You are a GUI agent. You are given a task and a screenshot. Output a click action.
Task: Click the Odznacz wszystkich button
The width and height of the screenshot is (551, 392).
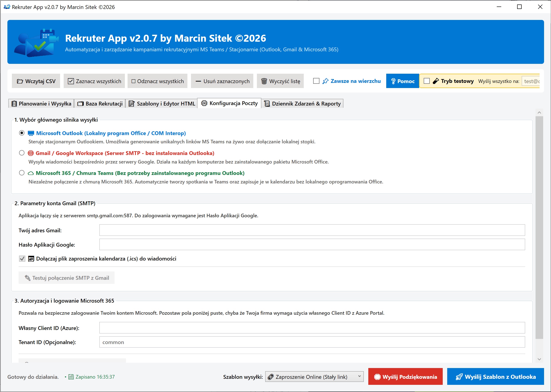158,81
